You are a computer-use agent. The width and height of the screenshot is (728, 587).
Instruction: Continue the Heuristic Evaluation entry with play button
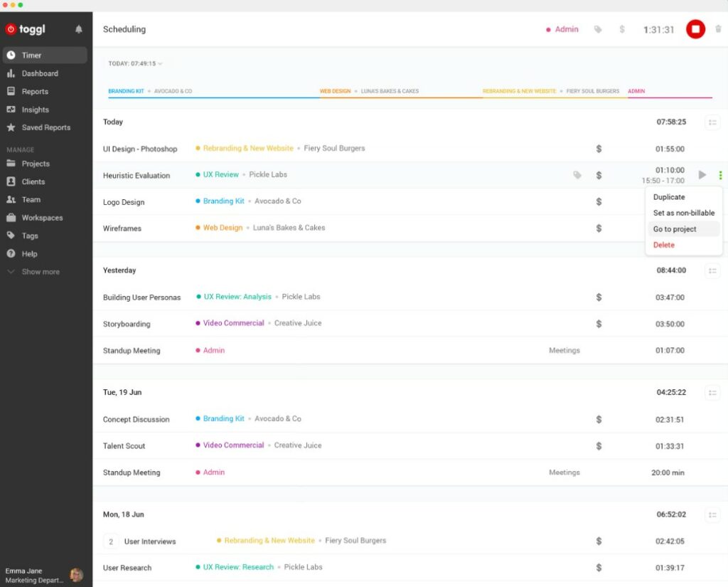pos(701,174)
